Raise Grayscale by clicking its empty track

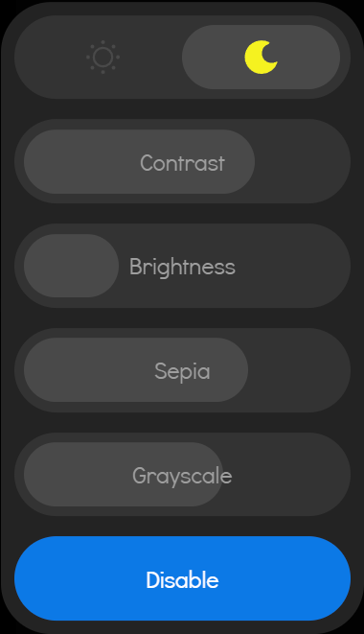(x=284, y=474)
